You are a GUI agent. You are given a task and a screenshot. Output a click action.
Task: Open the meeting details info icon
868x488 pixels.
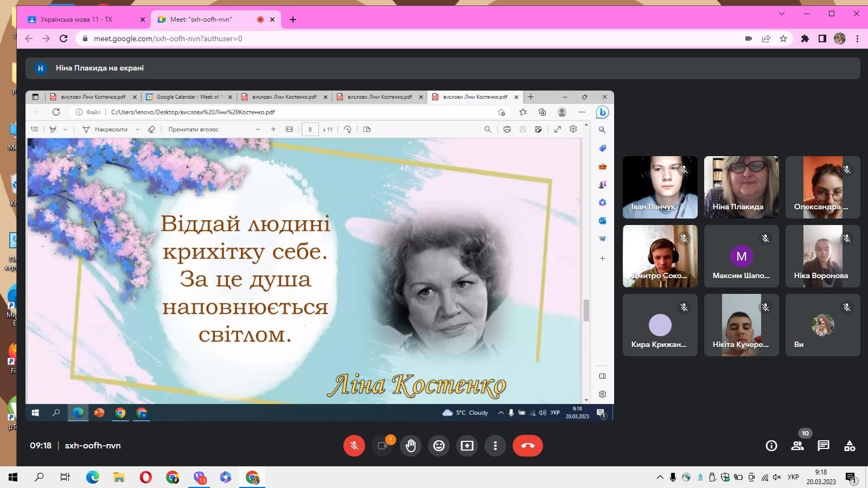[x=771, y=446]
